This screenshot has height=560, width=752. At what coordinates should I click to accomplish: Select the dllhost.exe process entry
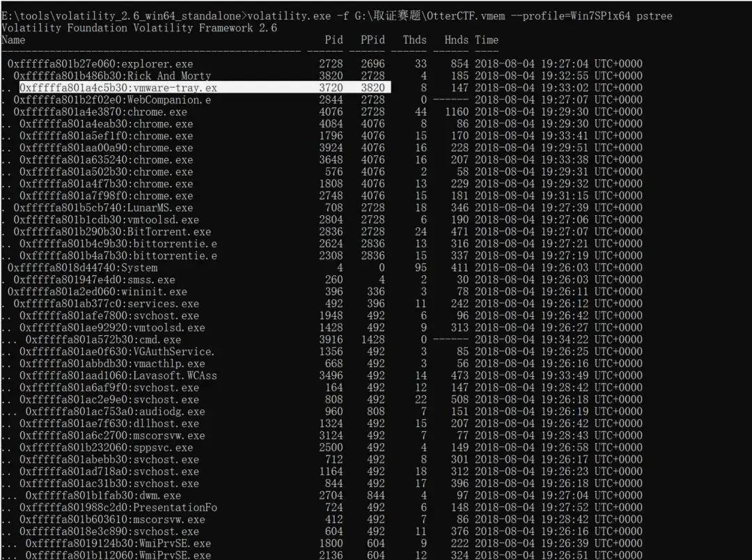coord(109,423)
